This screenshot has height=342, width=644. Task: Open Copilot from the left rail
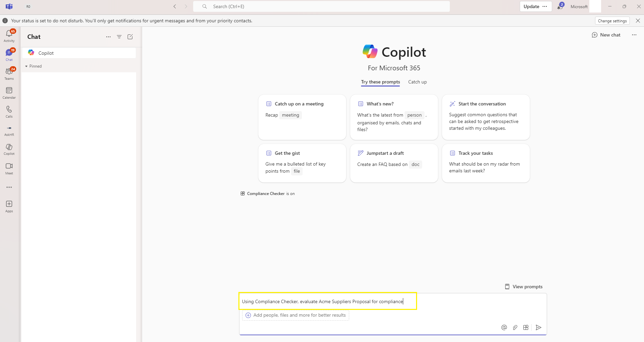pyautogui.click(x=9, y=149)
